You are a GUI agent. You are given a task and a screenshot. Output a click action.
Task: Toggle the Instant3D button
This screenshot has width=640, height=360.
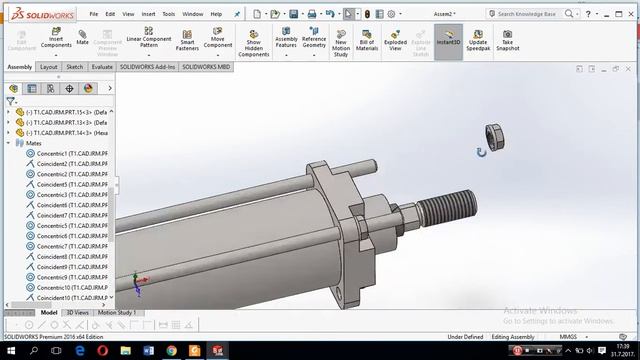448,42
